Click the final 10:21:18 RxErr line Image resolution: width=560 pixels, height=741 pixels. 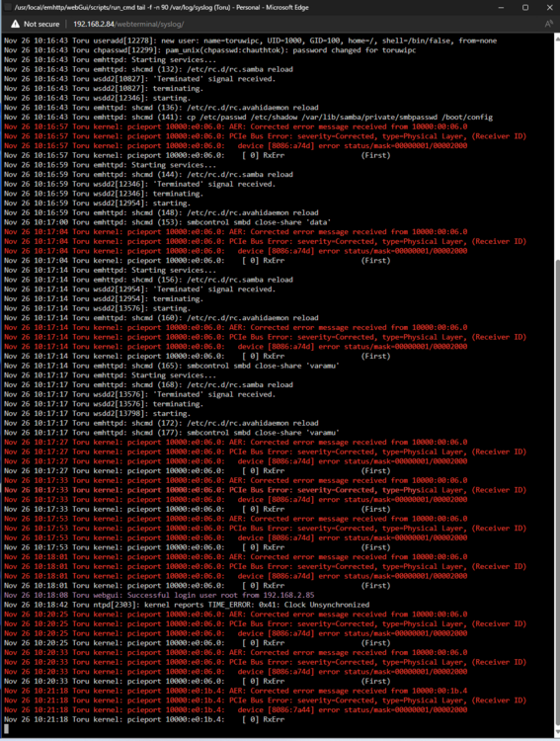tap(144, 719)
